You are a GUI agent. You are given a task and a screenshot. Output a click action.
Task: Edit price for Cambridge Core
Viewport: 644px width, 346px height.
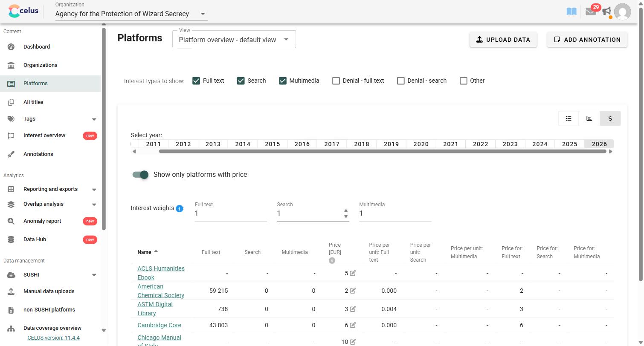point(353,325)
